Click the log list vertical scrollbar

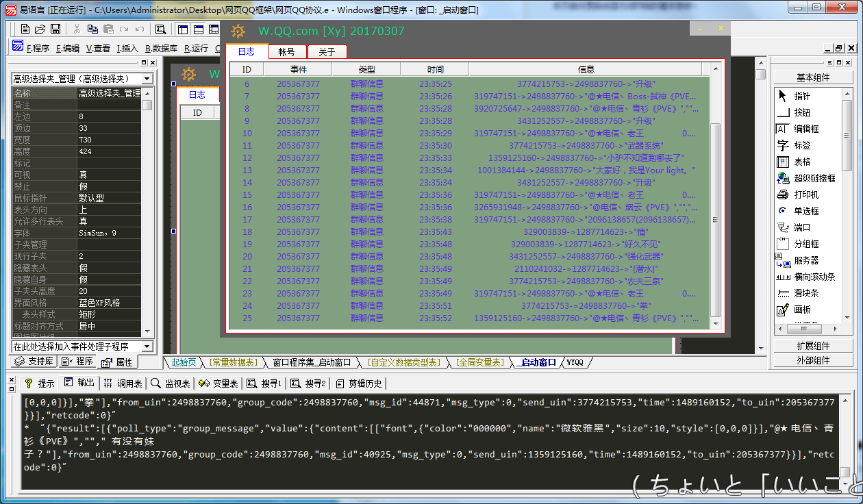pos(716,219)
